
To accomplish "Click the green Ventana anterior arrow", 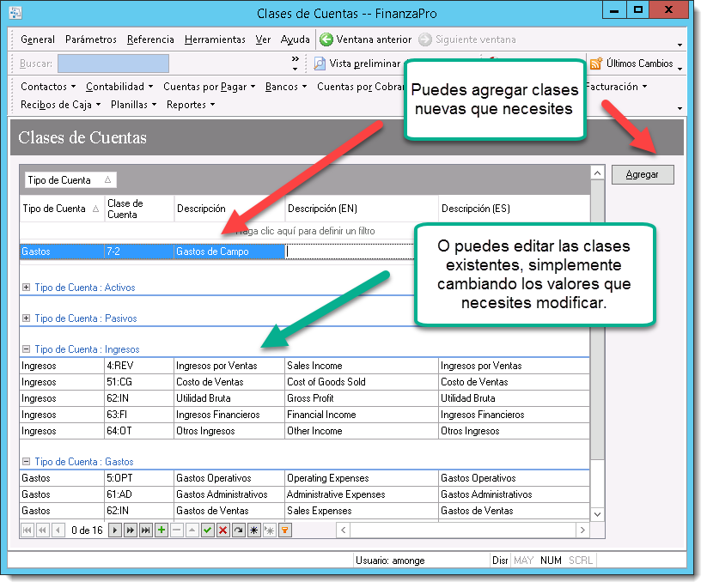I will pyautogui.click(x=326, y=39).
